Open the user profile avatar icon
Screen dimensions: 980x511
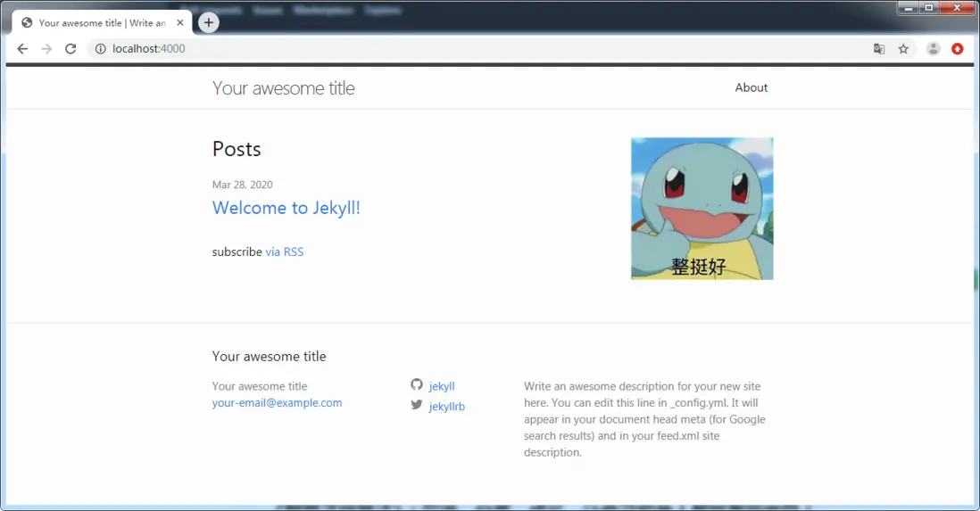933,49
